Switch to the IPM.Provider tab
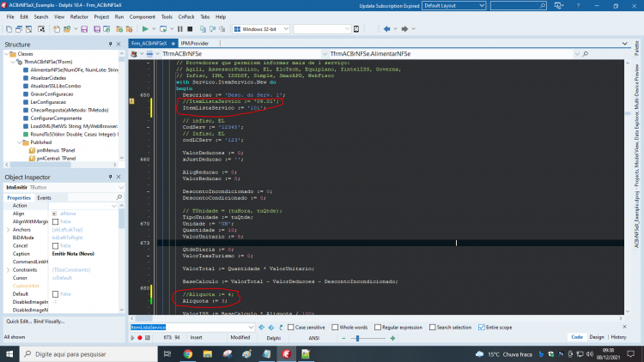This screenshot has height=362, width=644. point(195,43)
